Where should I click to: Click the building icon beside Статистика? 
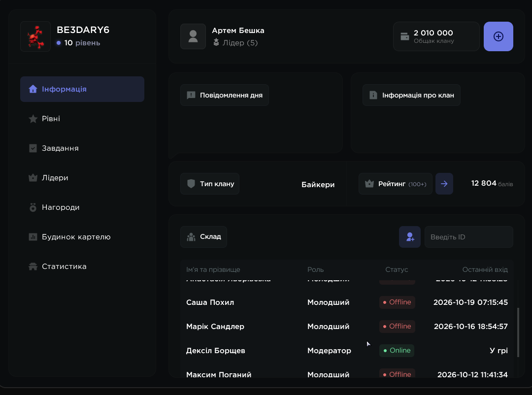coord(33,266)
